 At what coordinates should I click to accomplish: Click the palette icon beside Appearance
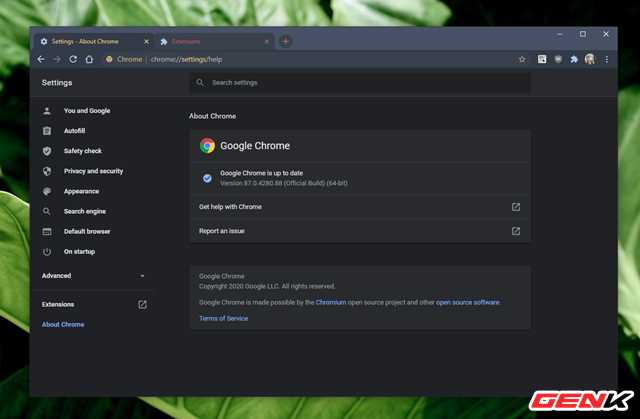47,191
